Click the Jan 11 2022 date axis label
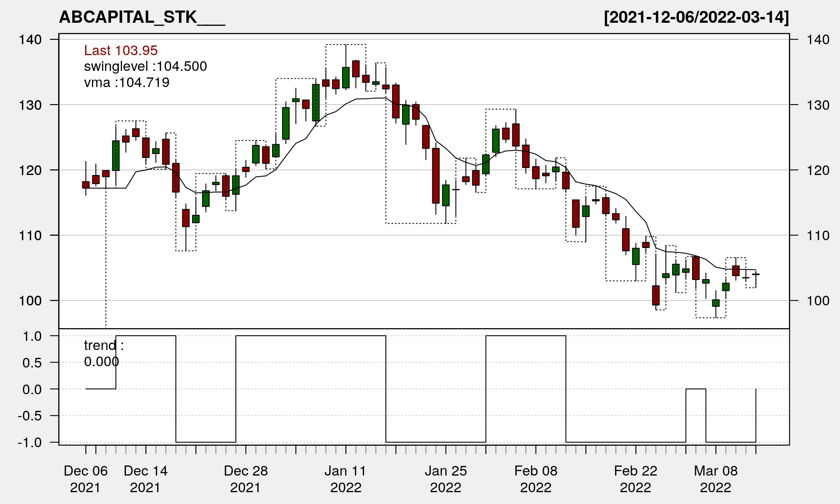The width and height of the screenshot is (840, 504). (346, 479)
